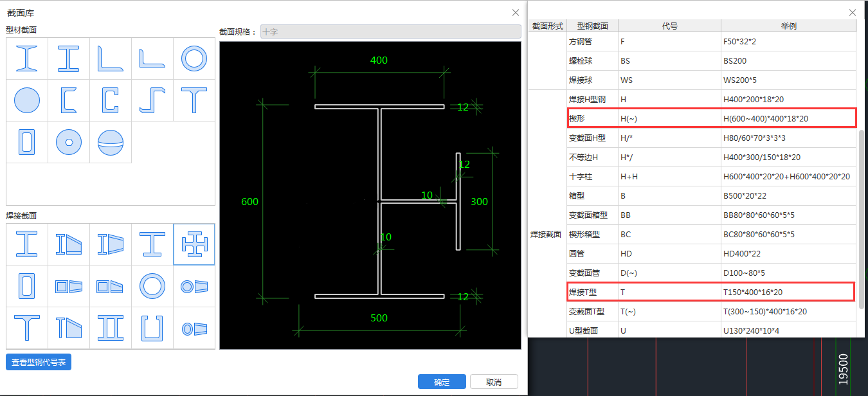The height and width of the screenshot is (396, 868).
Task: Select the rolled tapered-flange I-beam section icon
Action: [x=27, y=59]
